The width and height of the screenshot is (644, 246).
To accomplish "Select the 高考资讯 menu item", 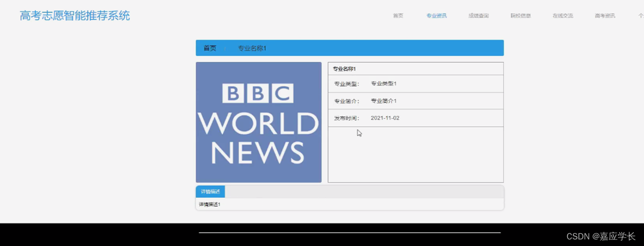I will pos(605,16).
